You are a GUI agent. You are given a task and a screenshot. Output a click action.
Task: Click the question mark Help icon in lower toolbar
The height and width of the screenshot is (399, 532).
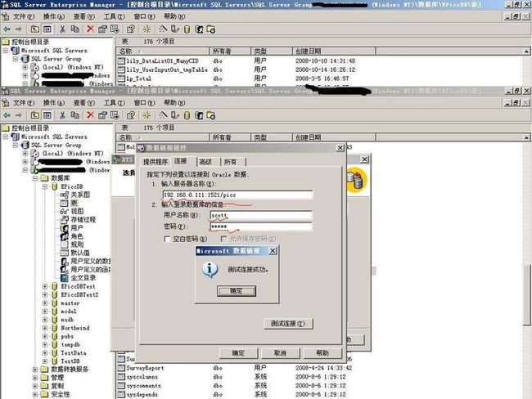click(131, 115)
